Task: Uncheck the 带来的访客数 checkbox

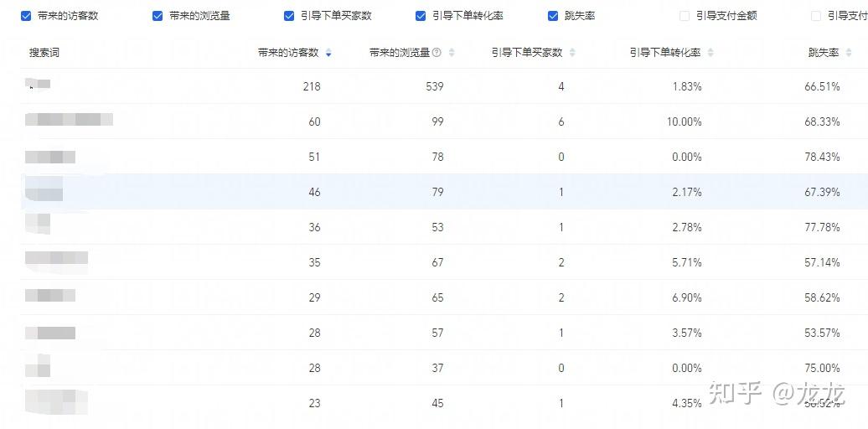Action: pyautogui.click(x=26, y=16)
